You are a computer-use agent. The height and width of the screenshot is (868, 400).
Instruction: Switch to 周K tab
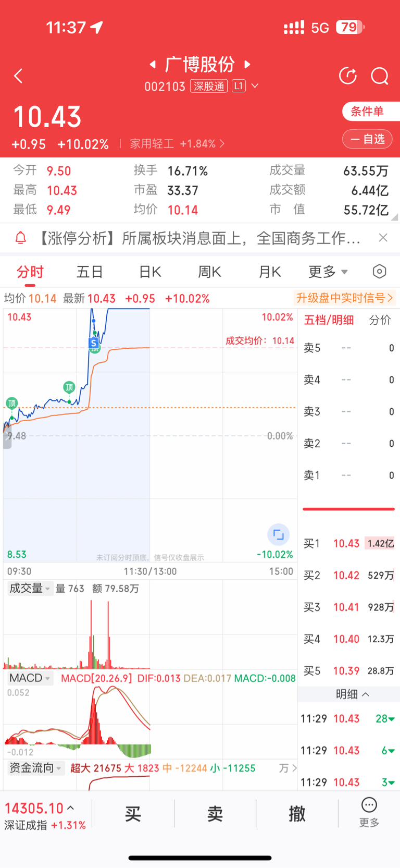pos(210,272)
